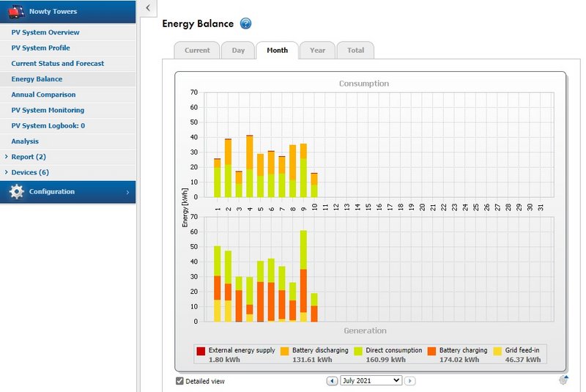
Task: Click the Generation chart title
Action: pos(365,330)
